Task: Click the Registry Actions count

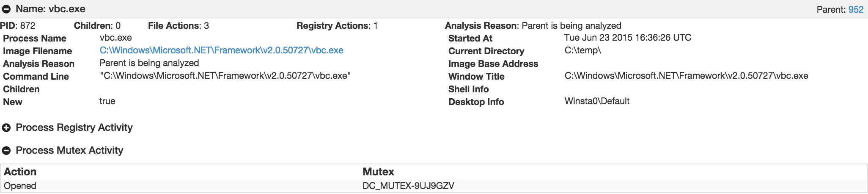Action: coord(375,26)
